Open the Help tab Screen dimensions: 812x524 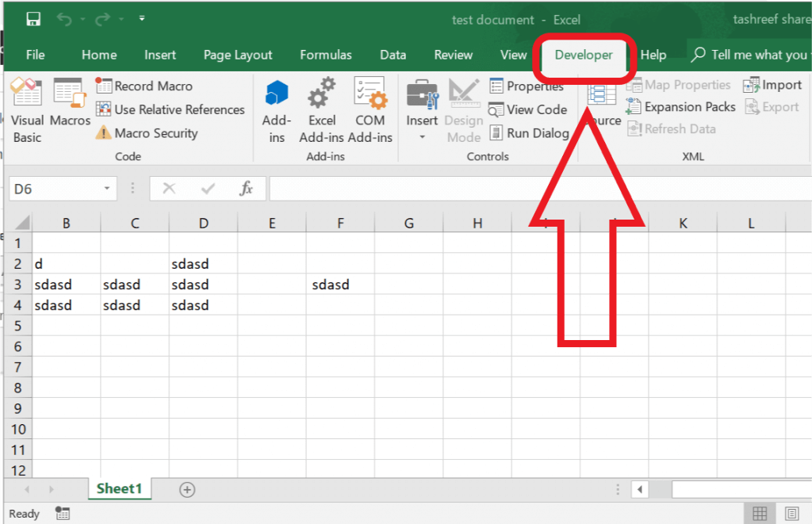click(653, 55)
